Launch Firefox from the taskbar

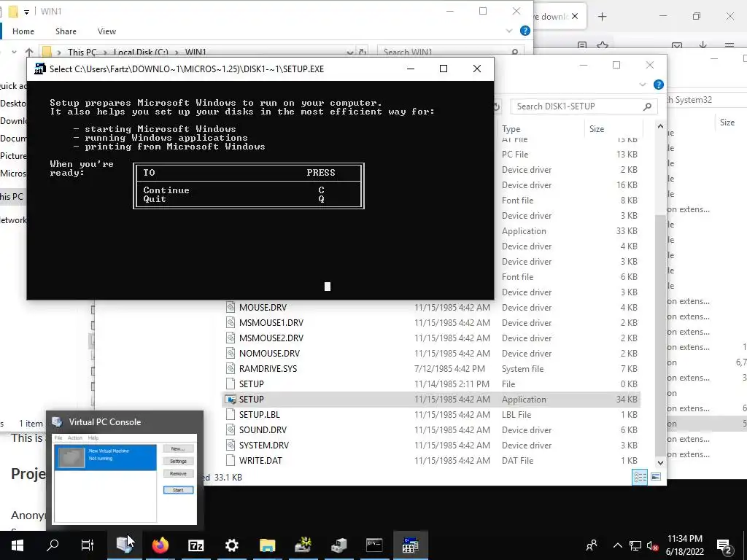(x=160, y=545)
